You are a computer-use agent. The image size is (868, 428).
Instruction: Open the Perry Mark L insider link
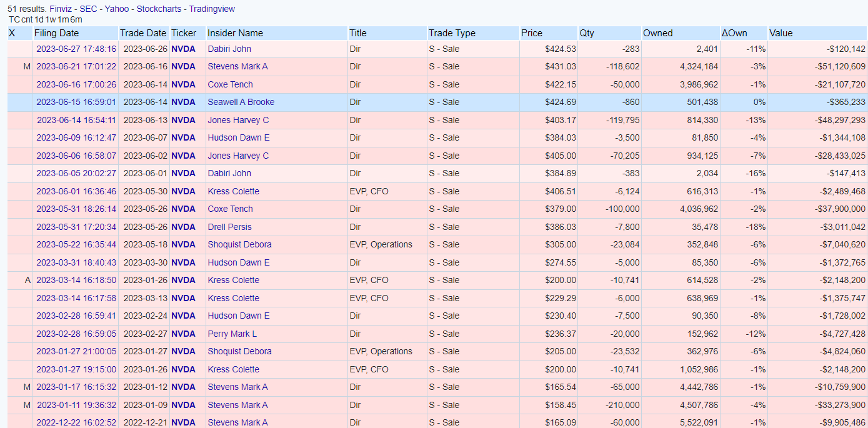232,334
